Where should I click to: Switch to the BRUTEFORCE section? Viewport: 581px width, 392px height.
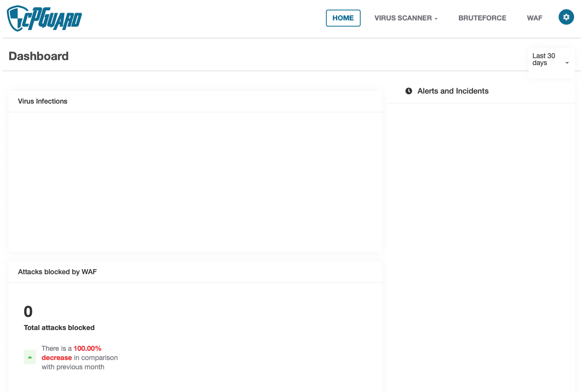tap(482, 18)
